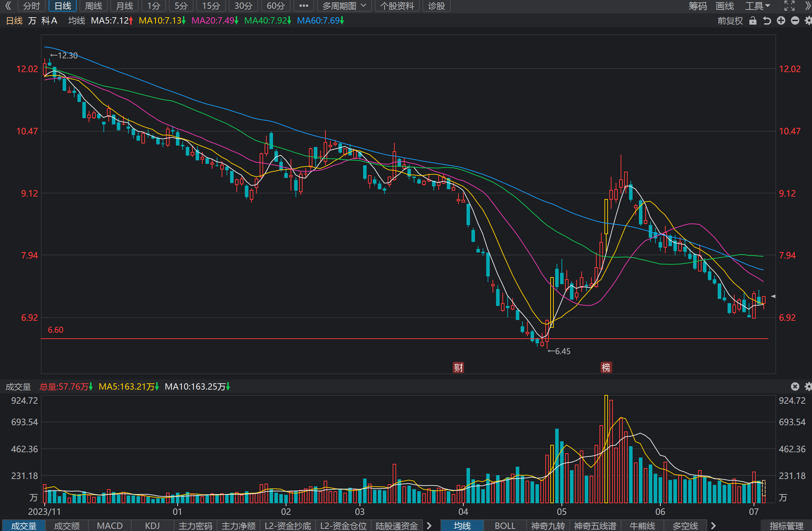
Task: Open L2-资金抄底 indicator tab
Action: click(x=288, y=526)
